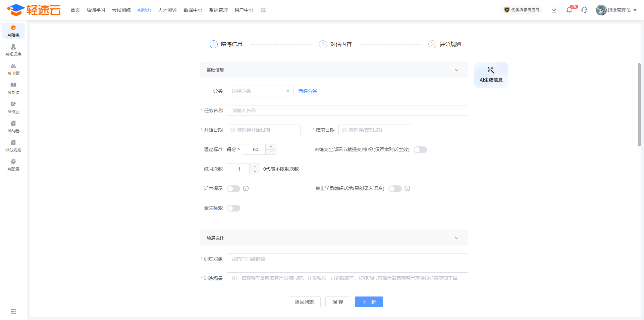Collapse the 场景设计 section
This screenshot has width=644, height=320.
tap(457, 238)
